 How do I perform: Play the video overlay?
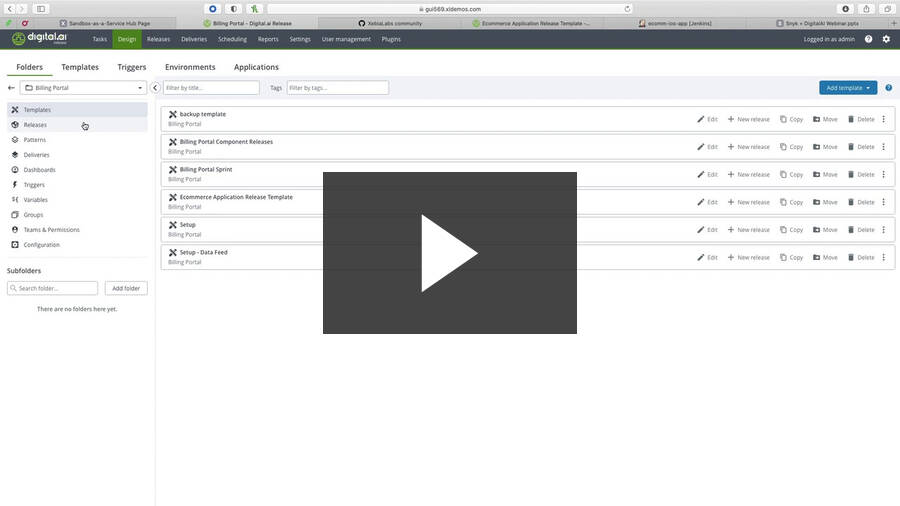(x=449, y=253)
